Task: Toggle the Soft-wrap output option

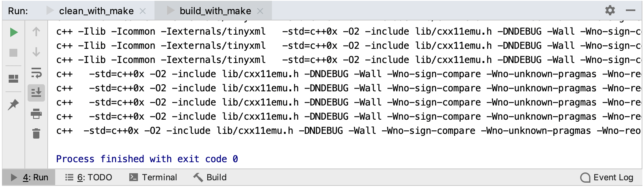Action: point(36,73)
